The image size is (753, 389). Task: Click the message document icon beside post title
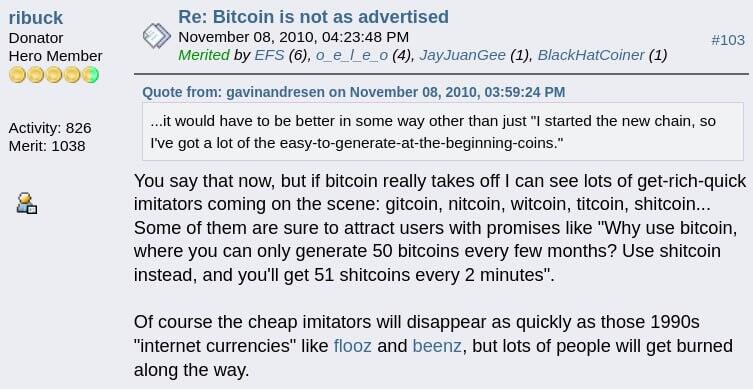157,36
